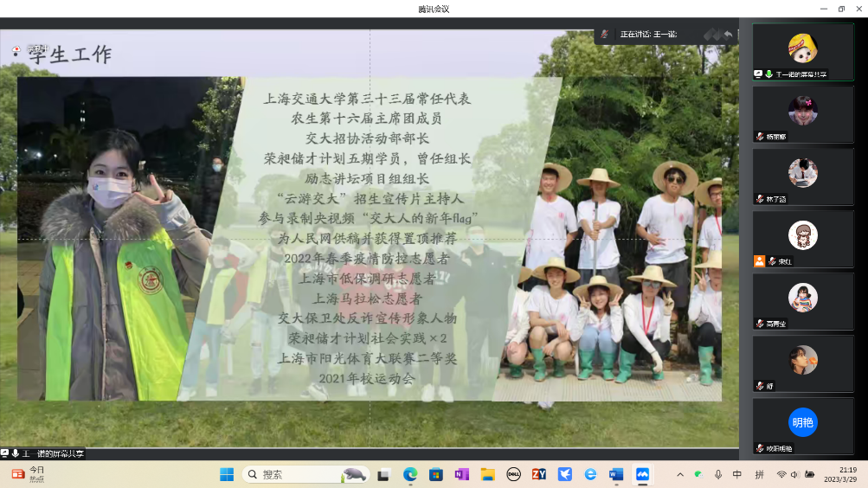The height and width of the screenshot is (488, 868).
Task: Open the clock showing 21:19 2023/3/29
Action: click(840, 474)
